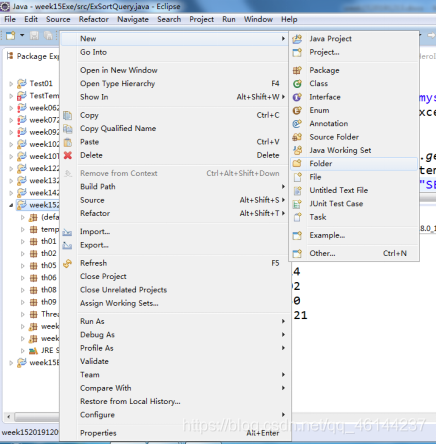Expand the TestTem project node
This screenshot has width=436, height=444.
coord(11,96)
